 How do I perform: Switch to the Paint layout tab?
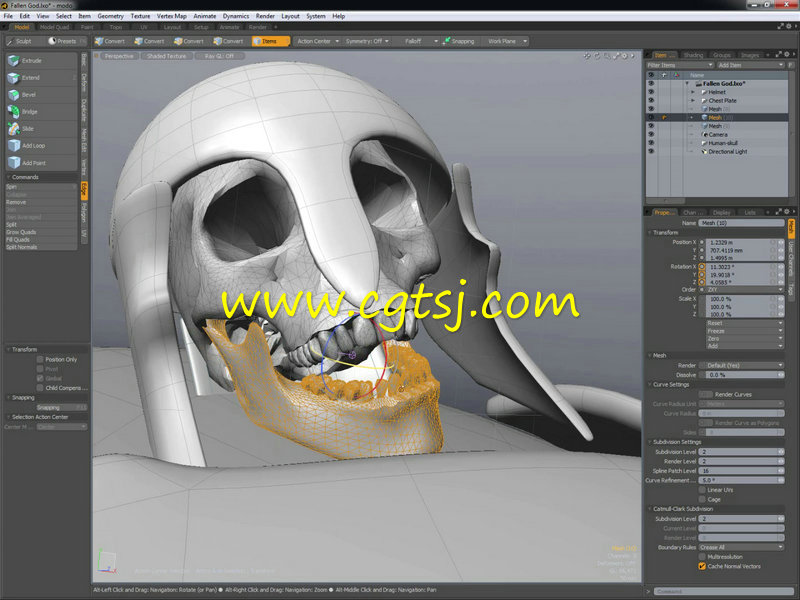point(87,27)
